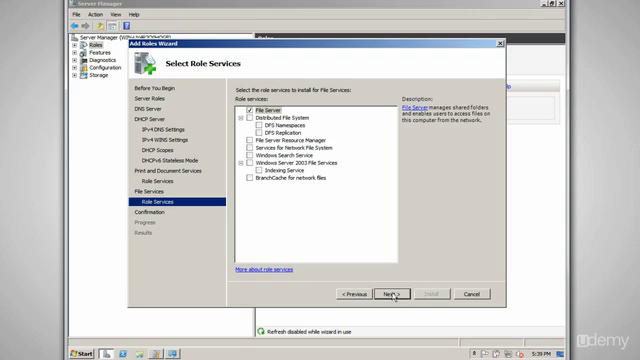Check Windows Server 2003 File Services checkbox
The width and height of the screenshot is (640, 360).
pyautogui.click(x=249, y=163)
